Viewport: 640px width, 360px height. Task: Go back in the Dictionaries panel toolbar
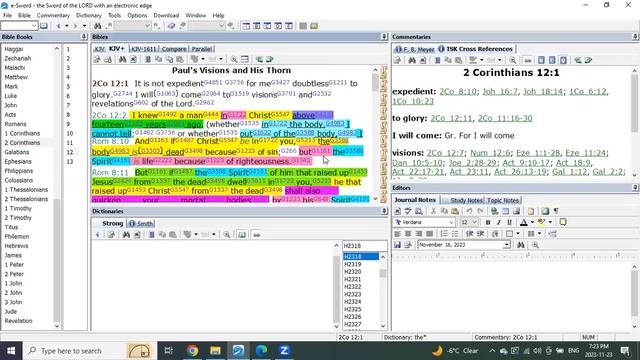pos(97,235)
